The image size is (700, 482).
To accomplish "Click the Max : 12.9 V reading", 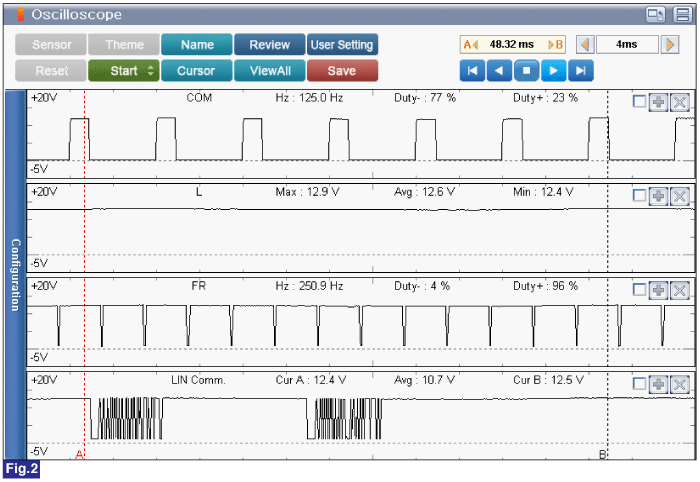I will coord(307,192).
